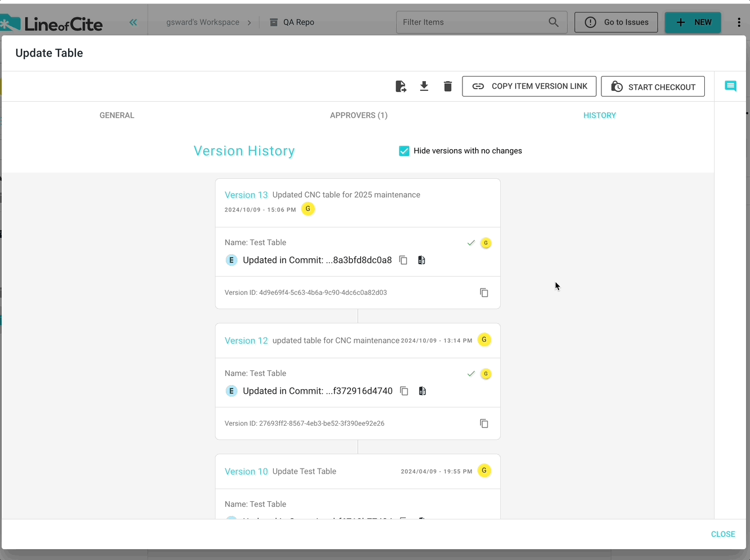Open the comments panel icon
The width and height of the screenshot is (750, 560).
pos(730,86)
